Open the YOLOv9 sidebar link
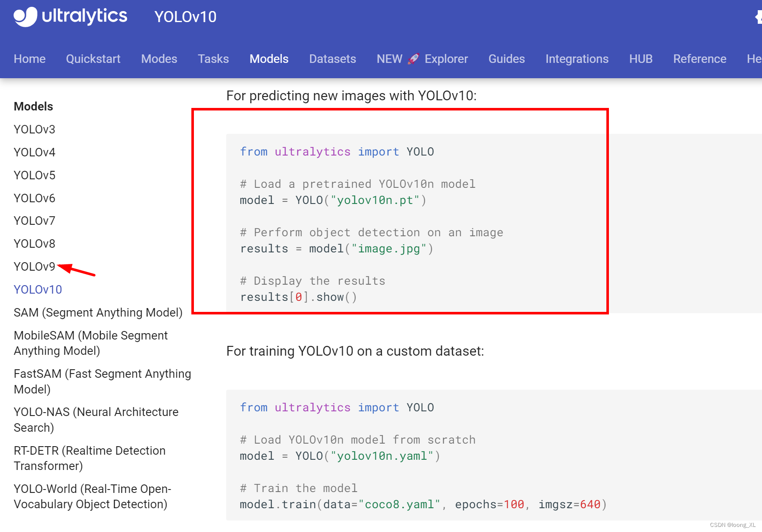This screenshot has width=762, height=532. (34, 266)
